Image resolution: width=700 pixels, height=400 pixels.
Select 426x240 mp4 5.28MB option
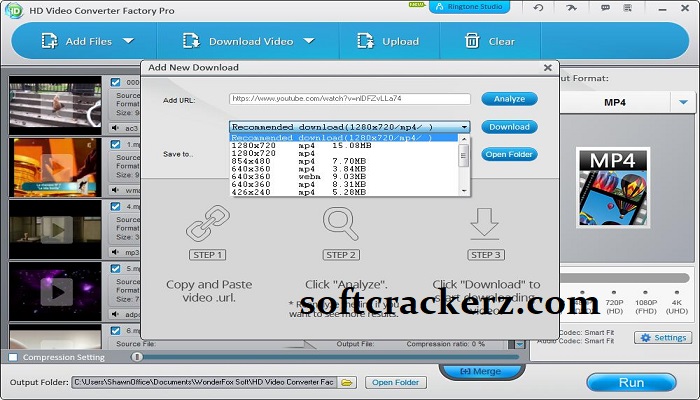tap(344, 192)
